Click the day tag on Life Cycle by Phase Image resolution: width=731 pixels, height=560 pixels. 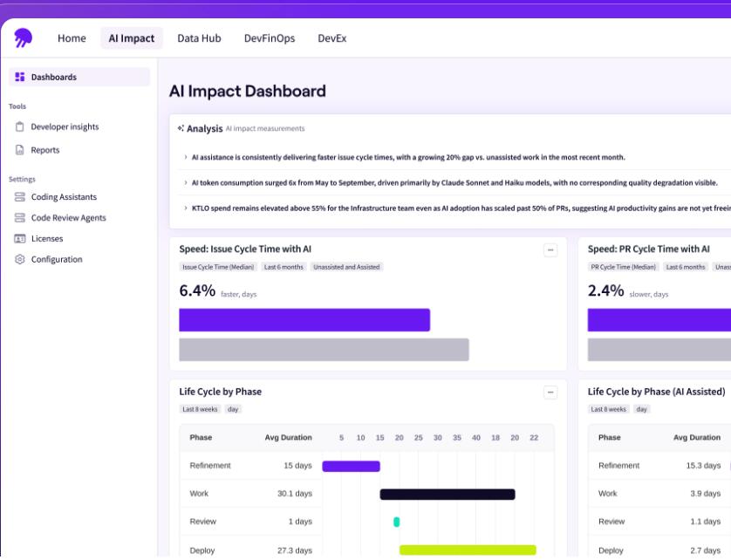[x=233, y=409]
